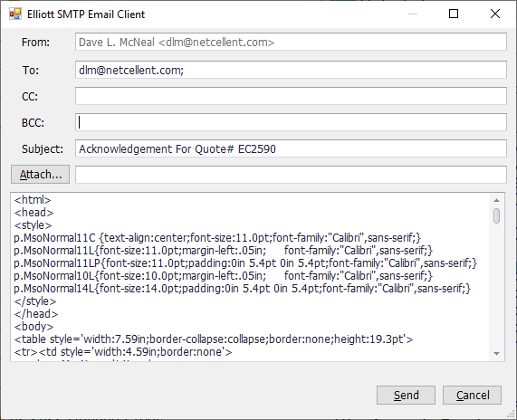Click the <body> line in message text
Screen dimensions: 517x420
34,327
